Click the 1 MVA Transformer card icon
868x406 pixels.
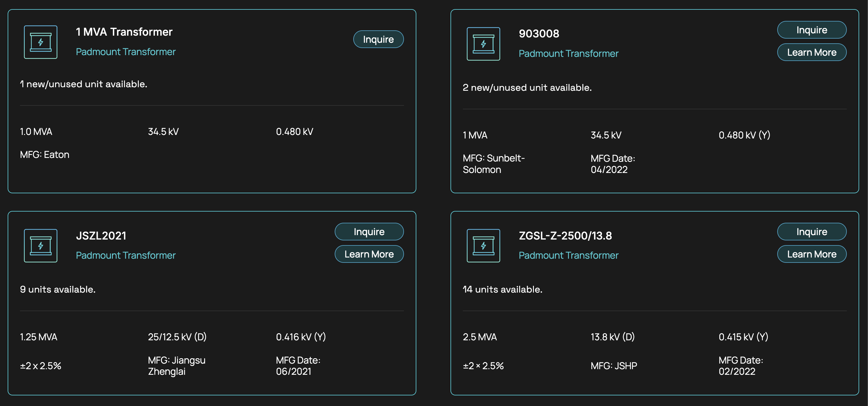point(40,42)
